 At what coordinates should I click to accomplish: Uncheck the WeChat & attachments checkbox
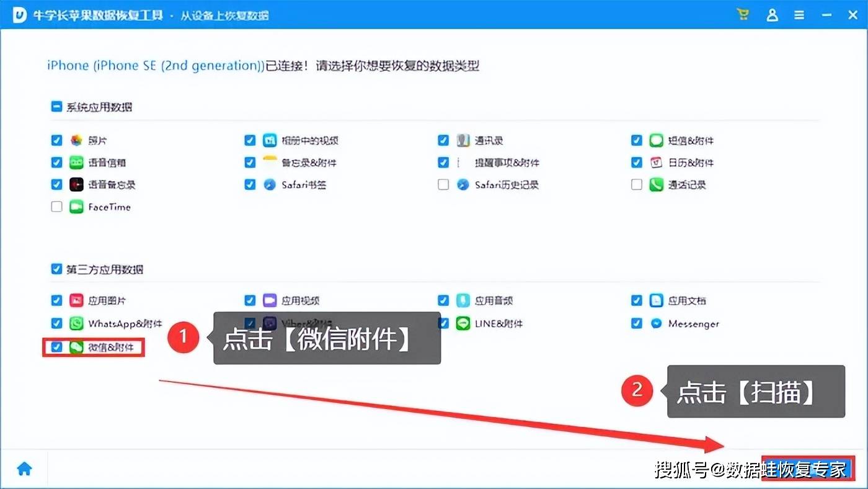pyautogui.click(x=56, y=347)
